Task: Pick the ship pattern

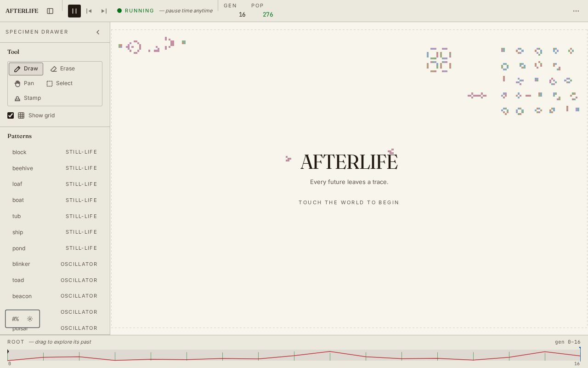Action: (55, 232)
